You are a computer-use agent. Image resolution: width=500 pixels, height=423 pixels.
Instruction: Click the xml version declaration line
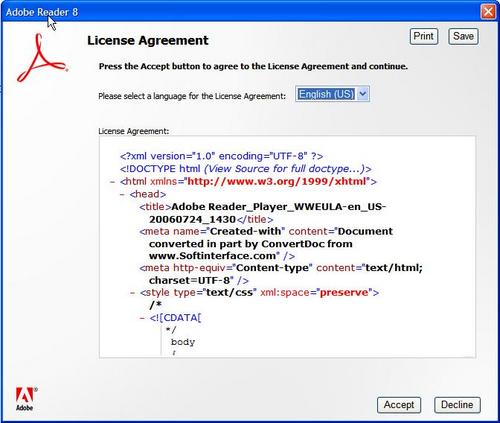tap(221, 156)
